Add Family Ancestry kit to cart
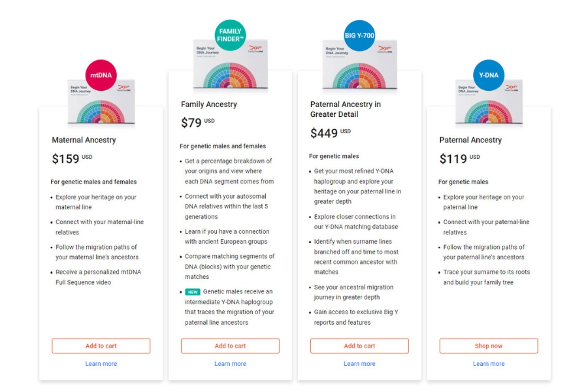 click(x=230, y=346)
